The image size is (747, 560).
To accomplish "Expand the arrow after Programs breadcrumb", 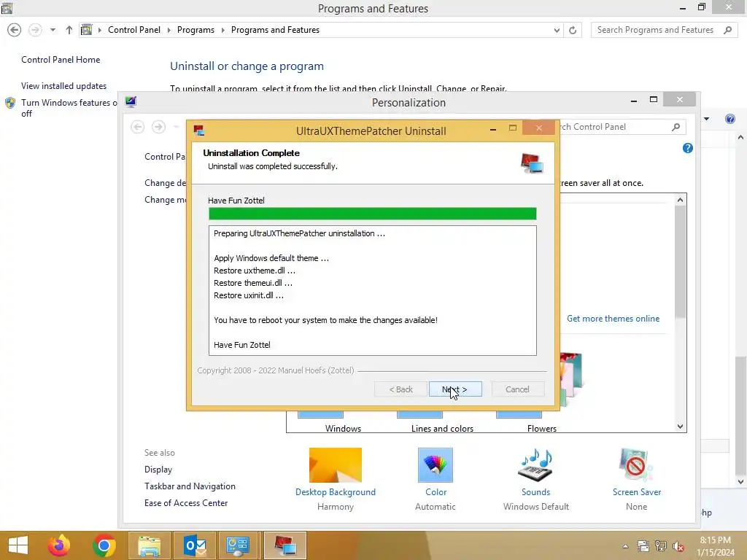I will 223,30.
